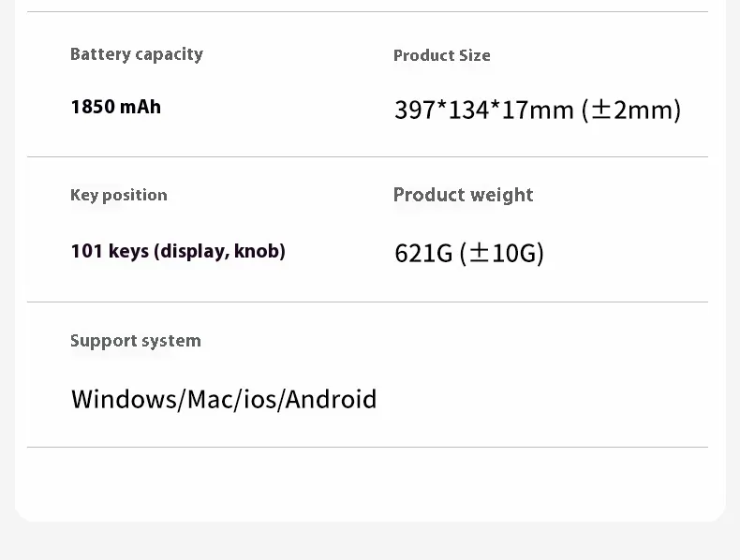Select the "397*134*17mm" dimensions text
The height and width of the screenshot is (560, 740).
(483, 111)
